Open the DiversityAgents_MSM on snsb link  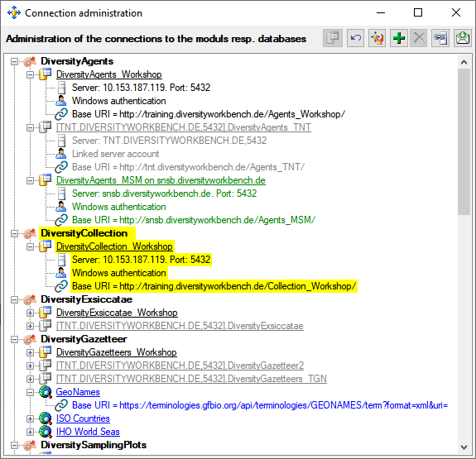coord(161,180)
